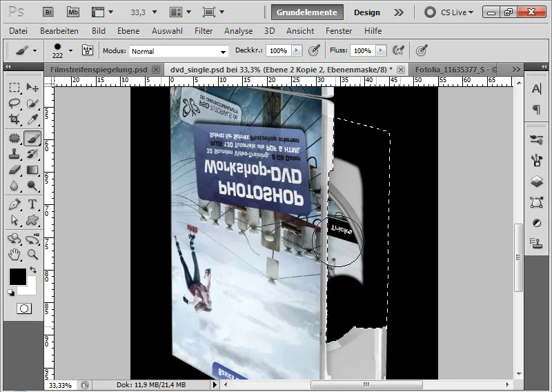The height and width of the screenshot is (392, 552).
Task: Toggle tablet pressure for size
Action: 422,50
